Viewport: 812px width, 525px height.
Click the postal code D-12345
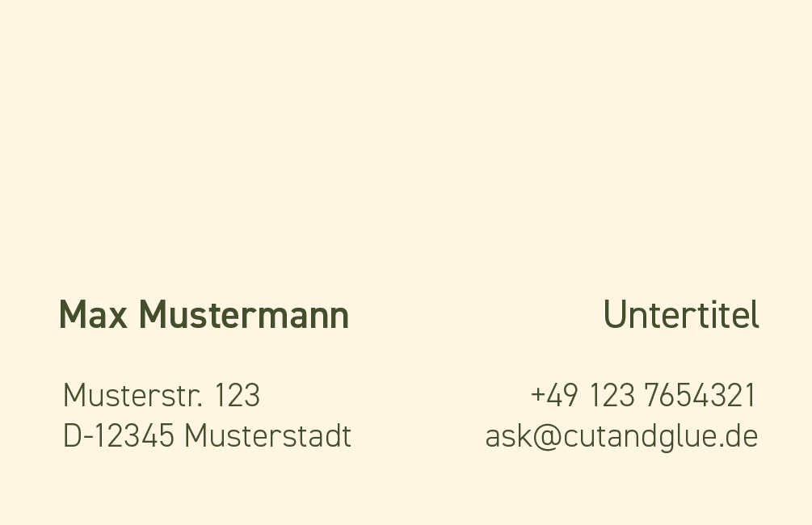pos(118,436)
